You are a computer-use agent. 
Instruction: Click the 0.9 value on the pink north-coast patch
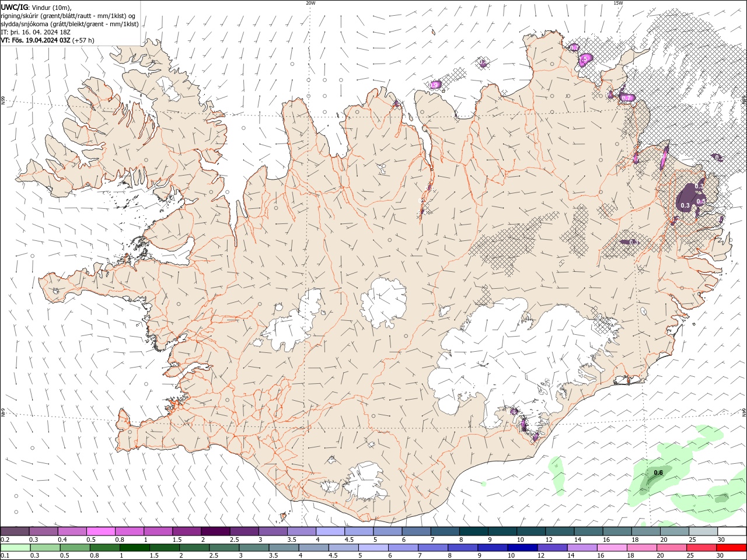435,85
